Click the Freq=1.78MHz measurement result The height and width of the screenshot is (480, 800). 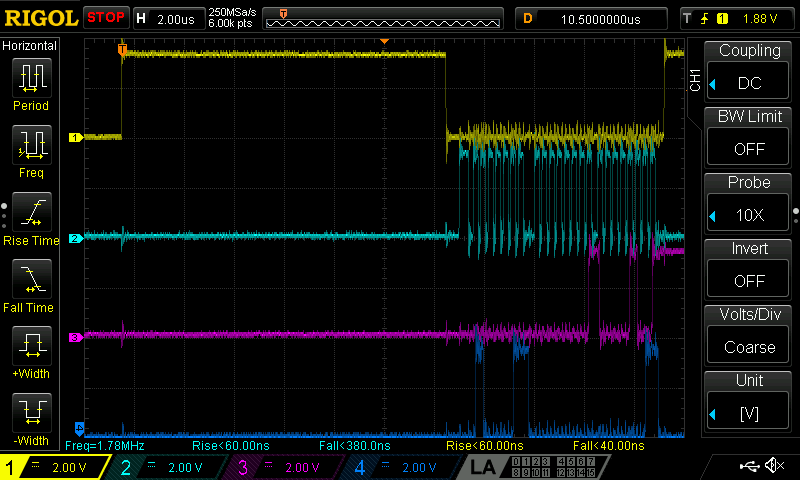tap(105, 446)
